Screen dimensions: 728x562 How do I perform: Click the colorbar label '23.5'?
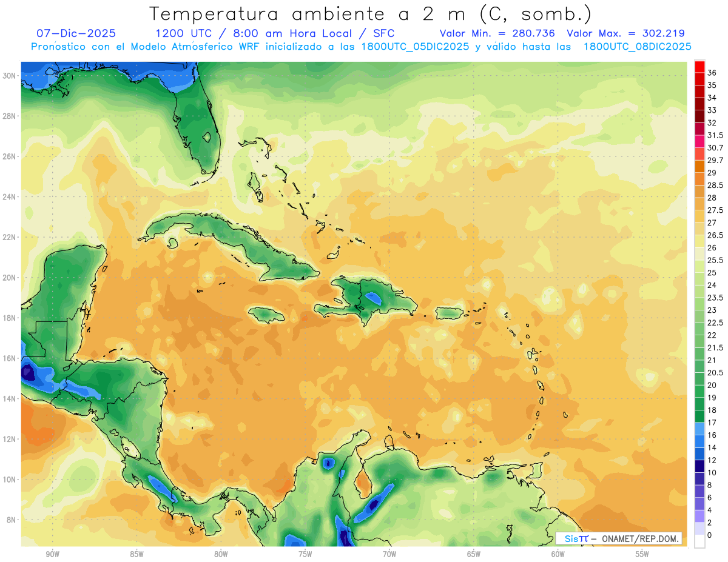pos(715,298)
